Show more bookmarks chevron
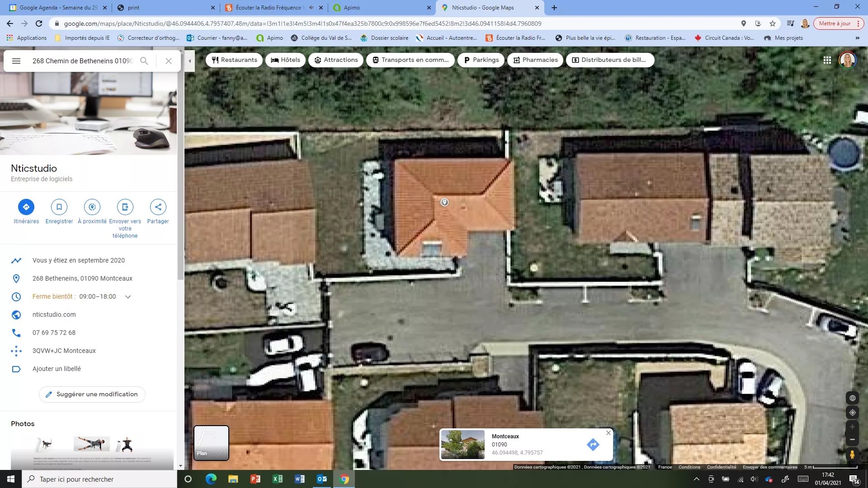 (x=857, y=38)
